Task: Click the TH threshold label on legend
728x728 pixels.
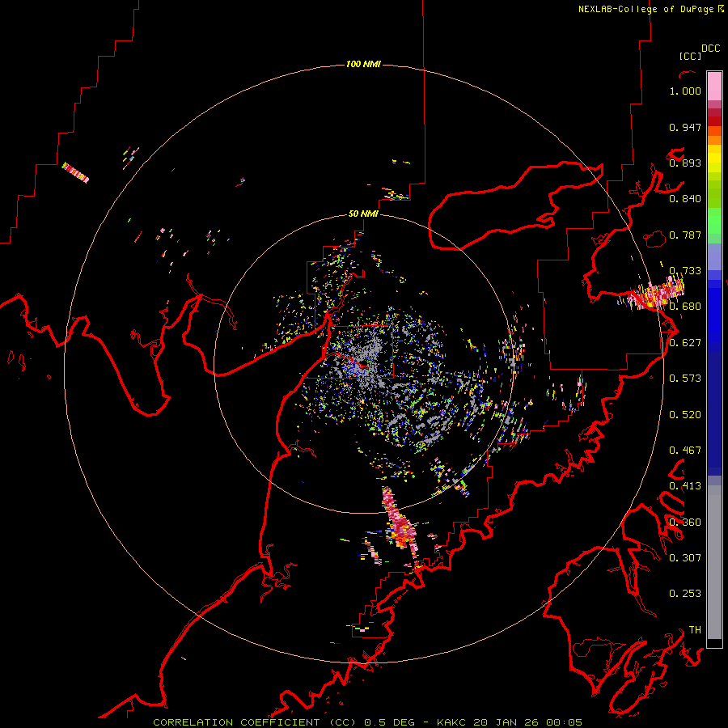Action: coord(695,630)
